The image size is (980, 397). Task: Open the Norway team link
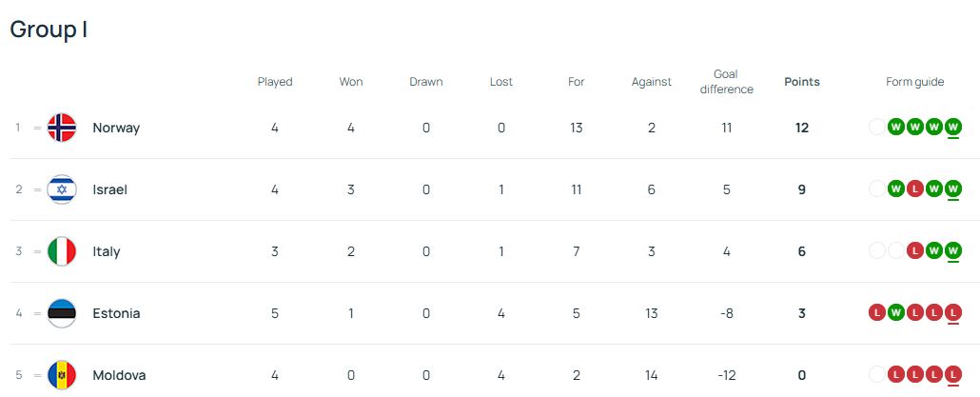(x=116, y=128)
